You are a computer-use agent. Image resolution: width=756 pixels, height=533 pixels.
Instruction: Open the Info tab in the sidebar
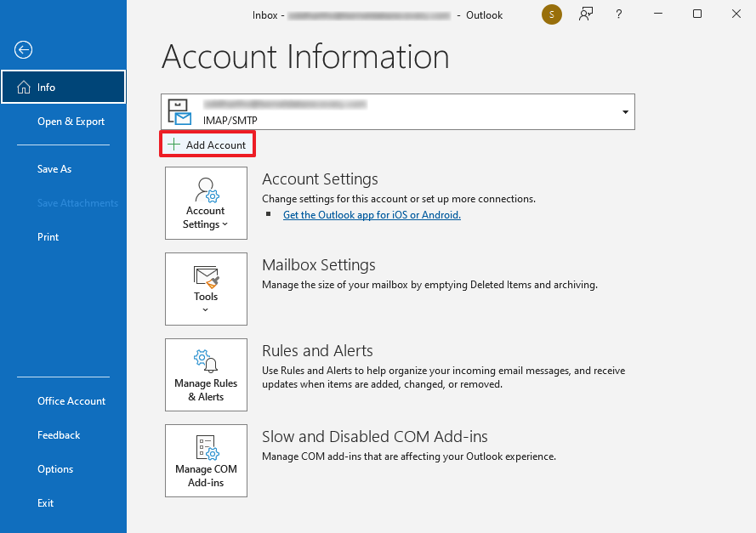[x=63, y=87]
